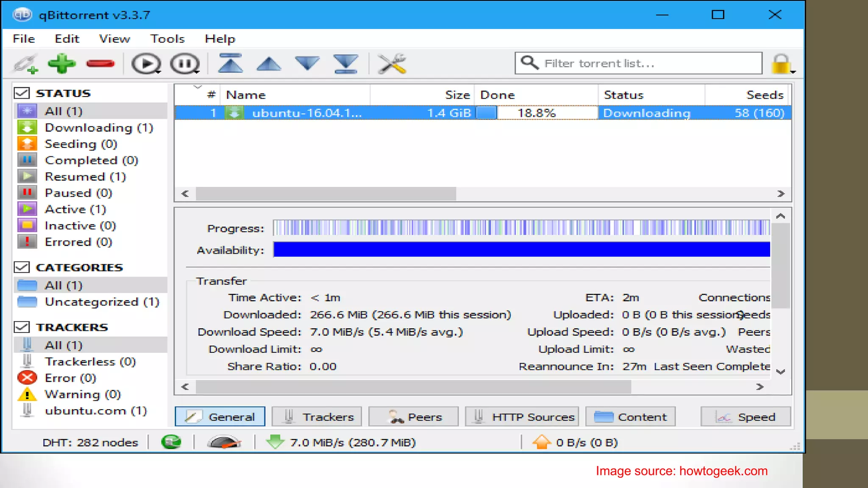868x488 pixels.
Task: Toggle the CATEGORIES section checkbox
Action: pyautogui.click(x=22, y=267)
